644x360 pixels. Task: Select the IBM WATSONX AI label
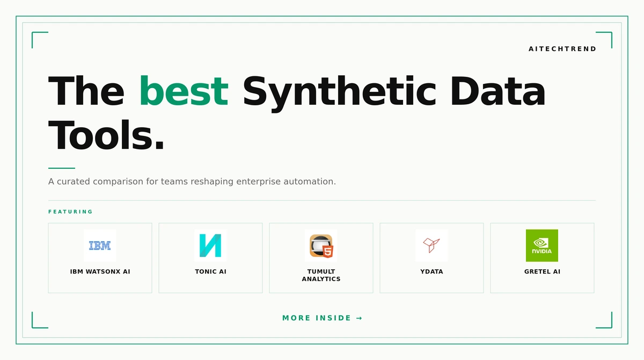point(100,272)
